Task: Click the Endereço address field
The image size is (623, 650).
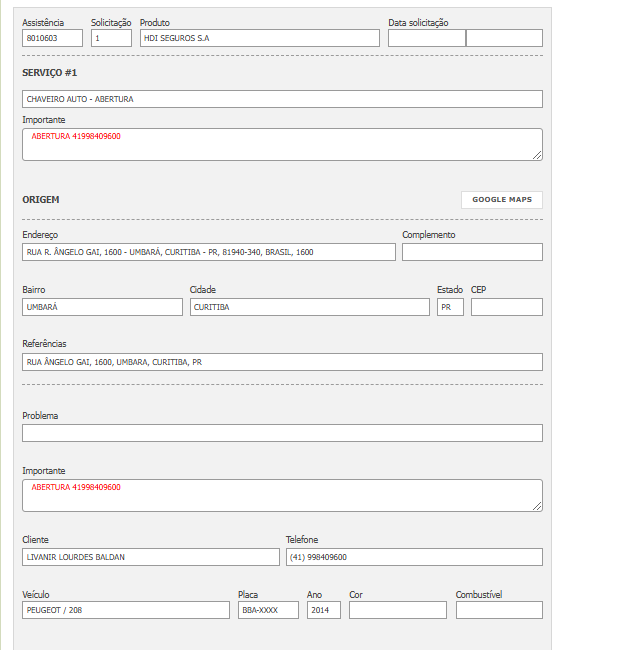Action: 209,252
